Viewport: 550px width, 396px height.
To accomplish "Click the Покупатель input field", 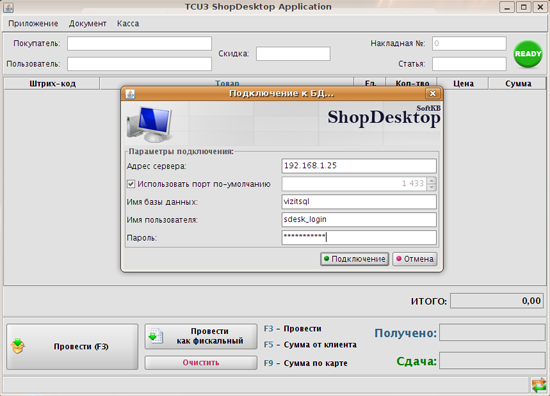I will [139, 43].
